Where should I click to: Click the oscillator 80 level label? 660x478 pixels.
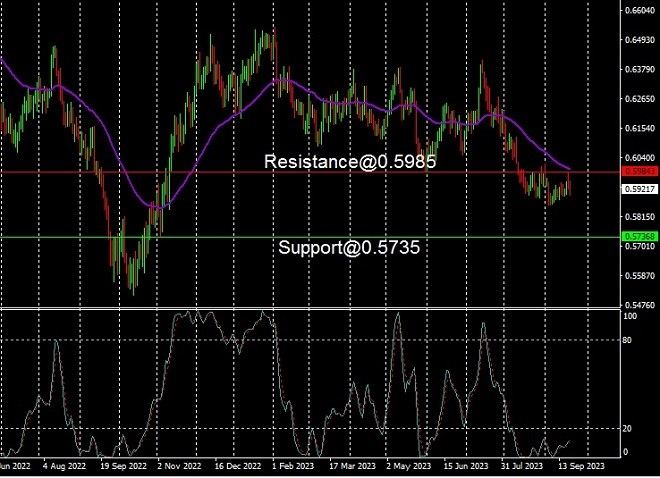627,340
